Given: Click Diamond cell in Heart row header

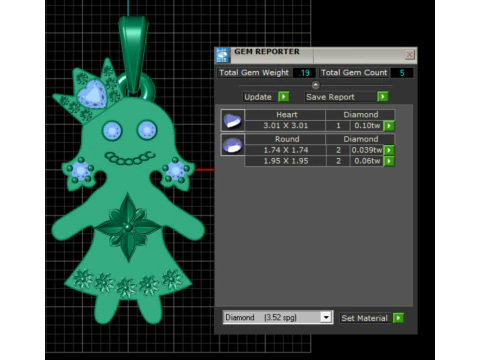Looking at the screenshot, I should tap(360, 115).
